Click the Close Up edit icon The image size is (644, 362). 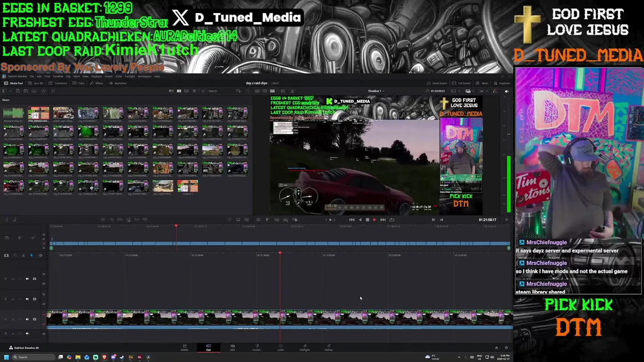129,219
